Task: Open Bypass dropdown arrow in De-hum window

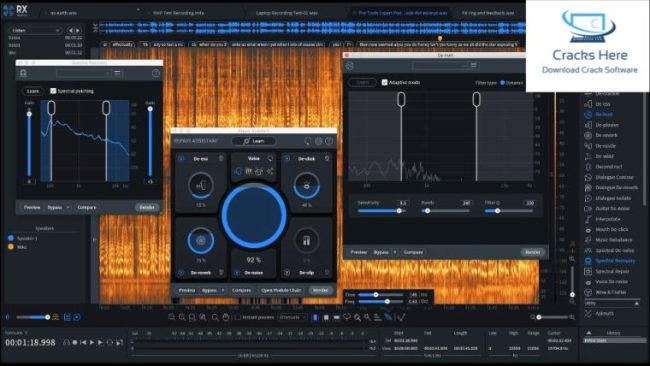Action: pyautogui.click(x=395, y=252)
